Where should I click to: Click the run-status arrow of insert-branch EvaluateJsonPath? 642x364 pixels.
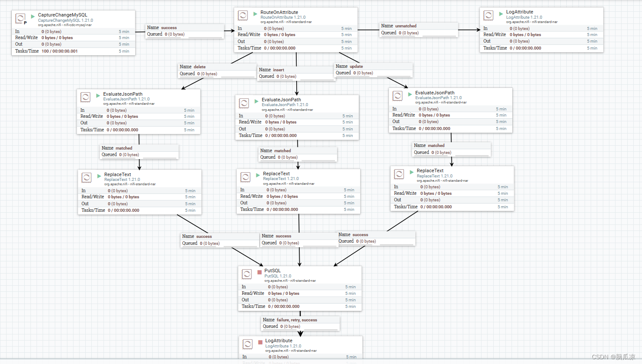click(x=257, y=101)
